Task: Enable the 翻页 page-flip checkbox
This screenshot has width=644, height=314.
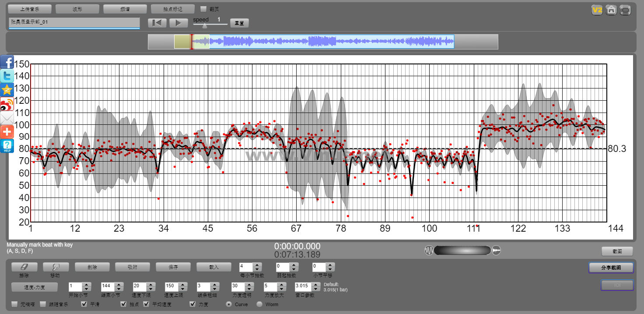Action: coord(203,9)
